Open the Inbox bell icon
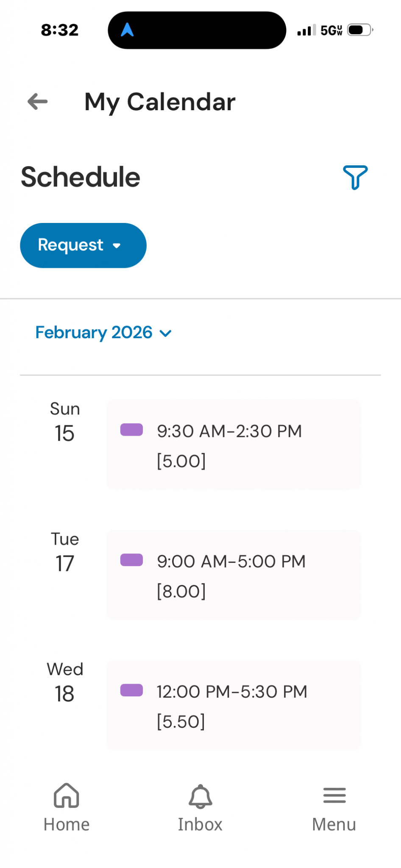The width and height of the screenshot is (401, 868). (x=200, y=796)
